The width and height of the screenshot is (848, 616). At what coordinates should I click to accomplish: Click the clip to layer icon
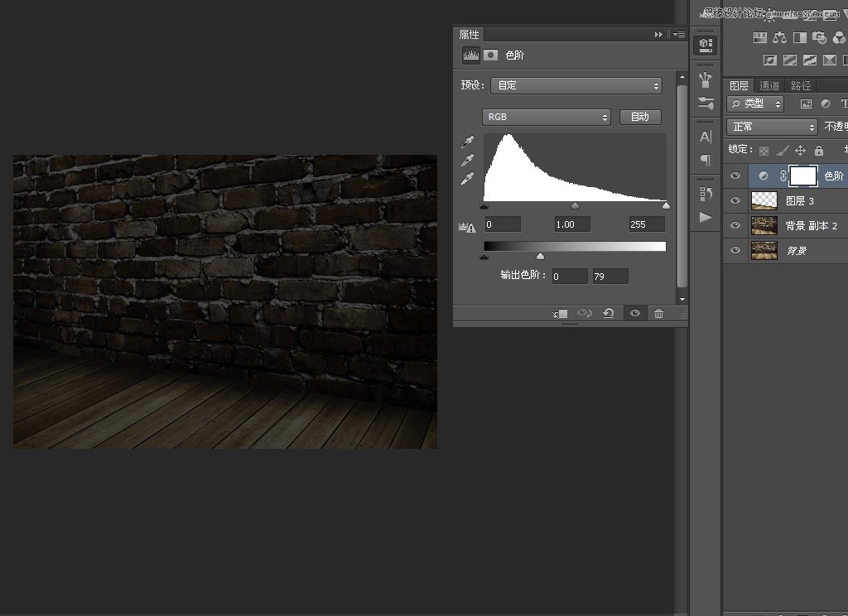[561, 313]
